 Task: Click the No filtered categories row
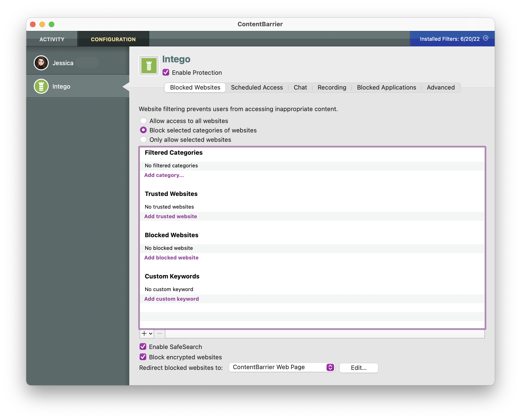coord(312,166)
